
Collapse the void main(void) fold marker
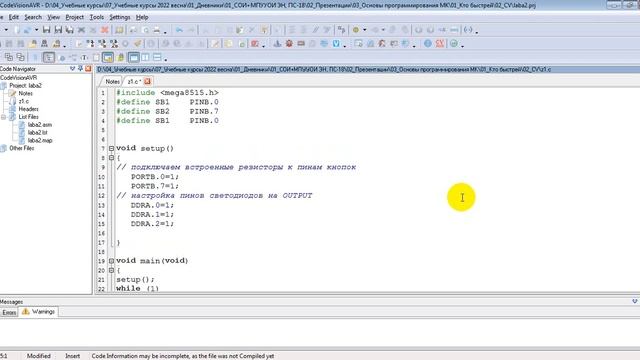pyautogui.click(x=111, y=261)
